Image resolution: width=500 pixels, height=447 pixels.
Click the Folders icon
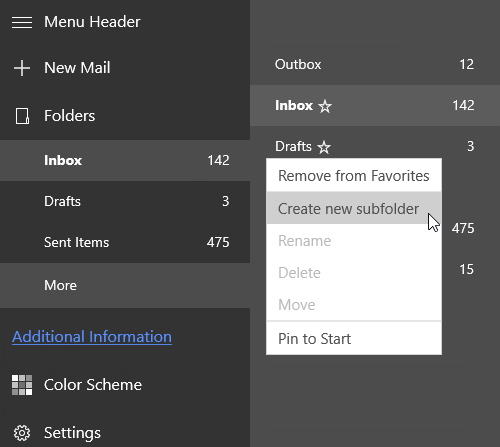22,116
